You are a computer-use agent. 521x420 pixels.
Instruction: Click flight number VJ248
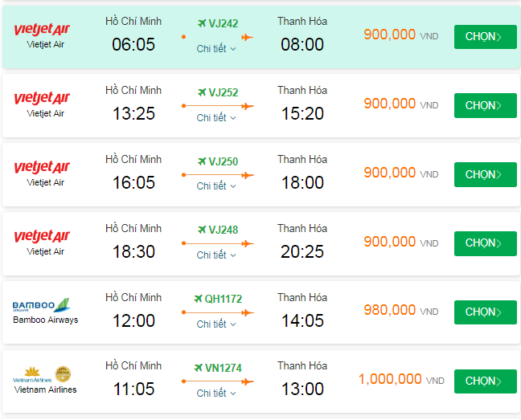point(223,230)
